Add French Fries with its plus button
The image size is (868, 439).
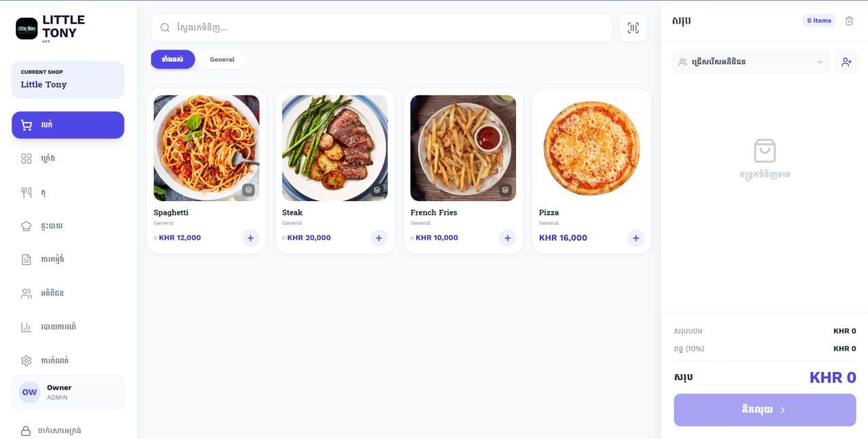pyautogui.click(x=507, y=238)
